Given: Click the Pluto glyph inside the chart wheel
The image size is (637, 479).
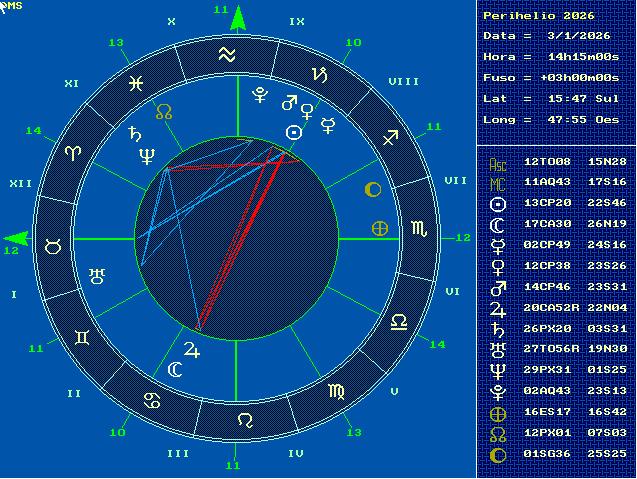Looking at the screenshot, I should 260,95.
